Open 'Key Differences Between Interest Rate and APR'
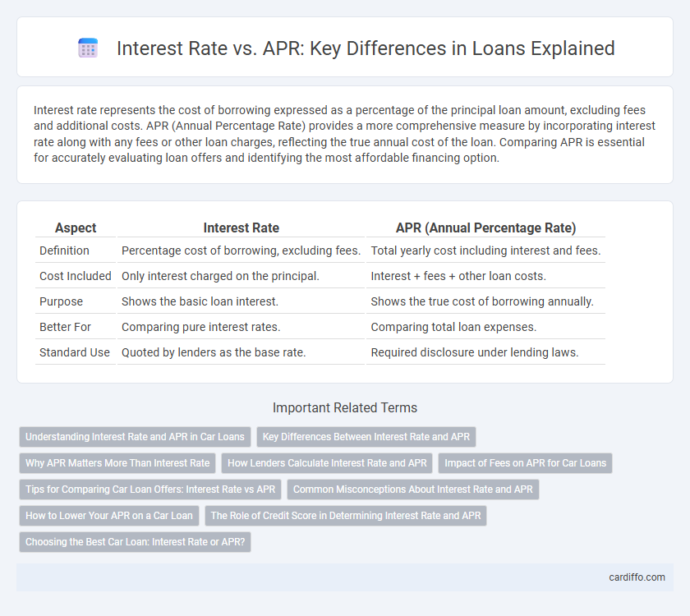This screenshot has width=690, height=616. click(366, 437)
